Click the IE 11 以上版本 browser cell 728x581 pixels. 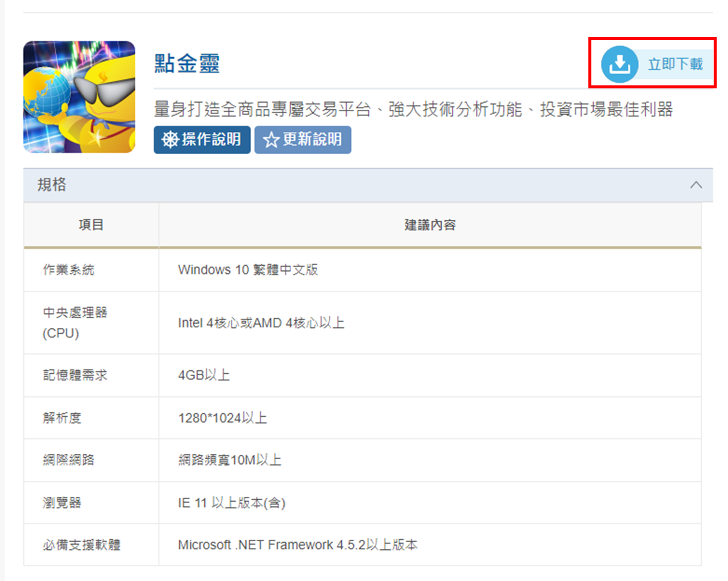(232, 503)
